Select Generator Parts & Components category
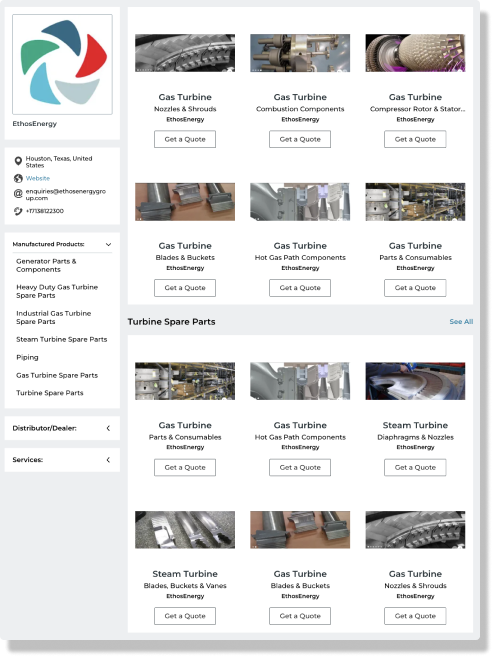Image resolution: width=492 pixels, height=656 pixels. [46, 265]
